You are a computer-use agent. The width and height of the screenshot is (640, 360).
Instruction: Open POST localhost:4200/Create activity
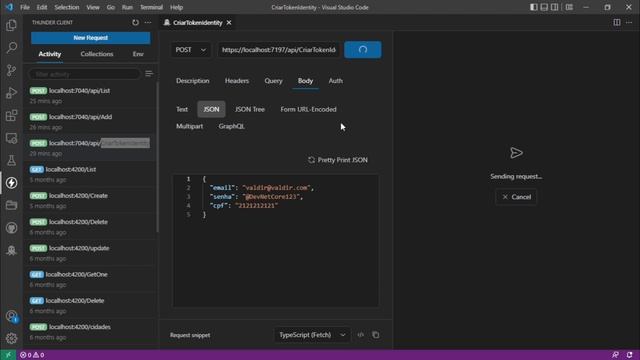pyautogui.click(x=90, y=200)
